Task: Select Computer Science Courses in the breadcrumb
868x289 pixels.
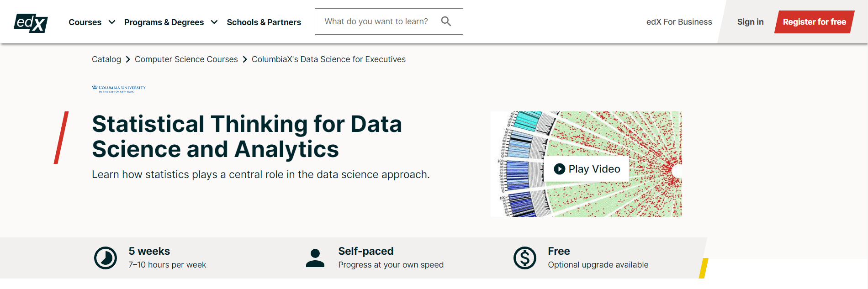Action: [186, 59]
